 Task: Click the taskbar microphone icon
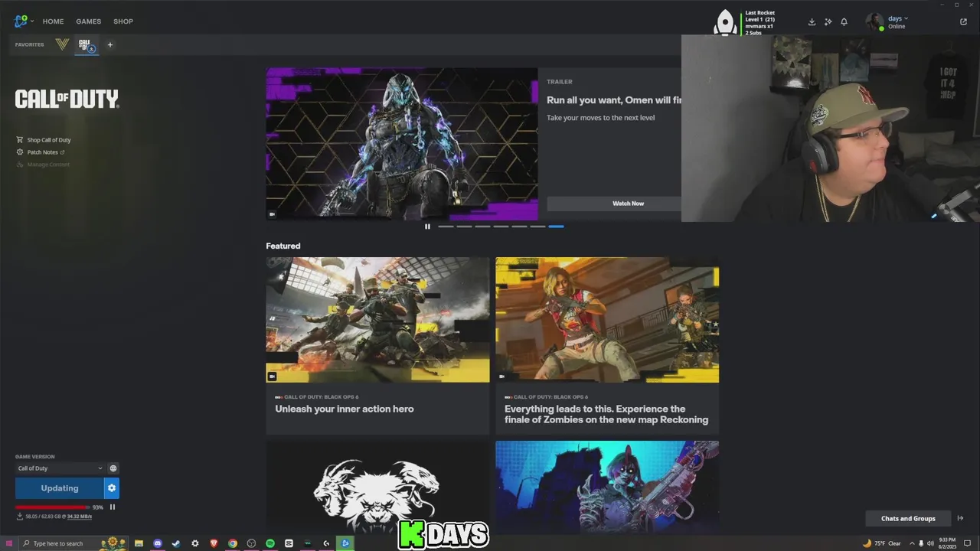(920, 543)
